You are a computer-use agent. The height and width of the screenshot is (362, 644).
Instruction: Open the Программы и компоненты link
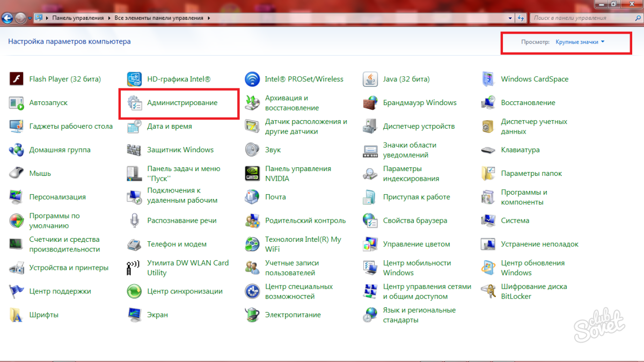tap(524, 197)
